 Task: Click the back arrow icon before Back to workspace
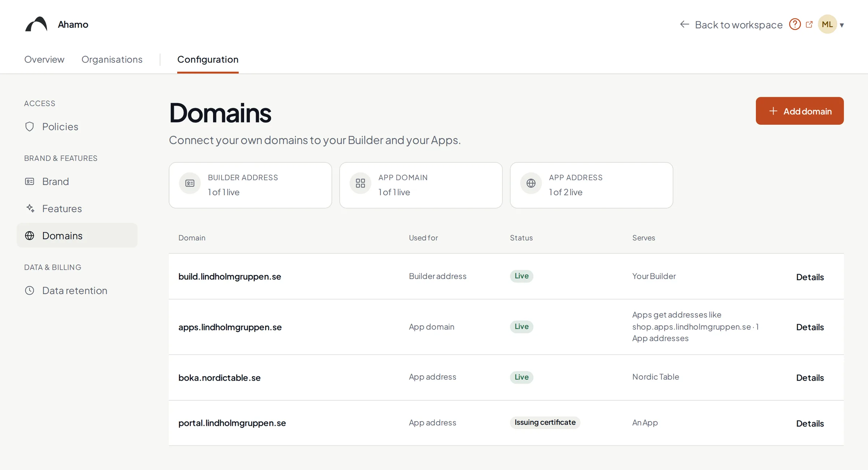point(684,24)
